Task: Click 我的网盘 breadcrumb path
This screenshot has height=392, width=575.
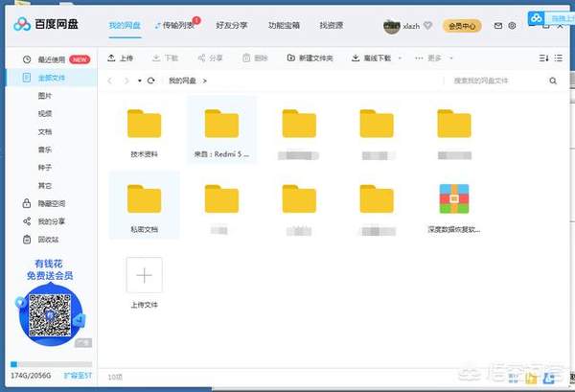Action: (x=182, y=81)
